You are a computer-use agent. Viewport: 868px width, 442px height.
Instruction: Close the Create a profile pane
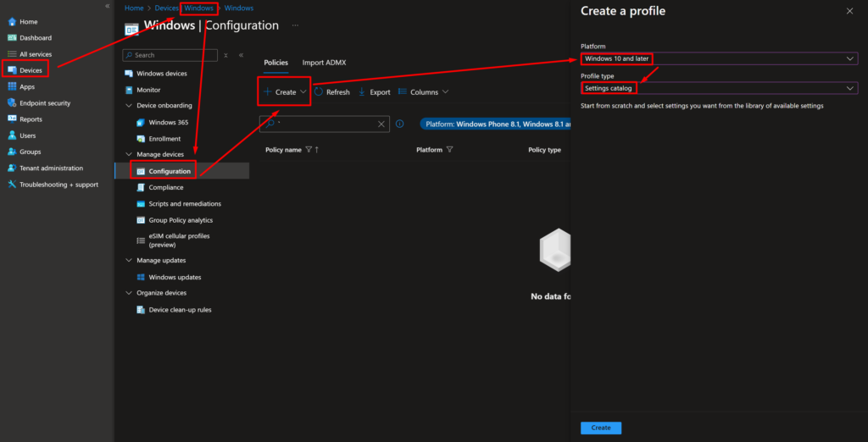[849, 11]
